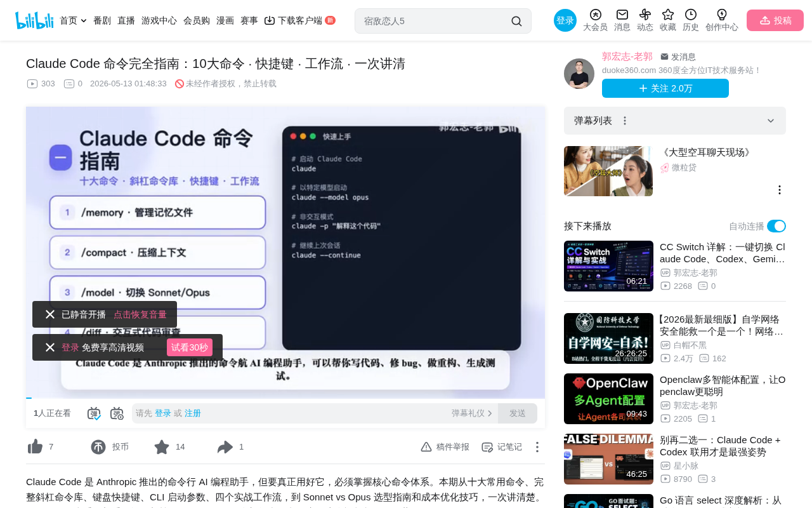Open OpenClaw 多Agent配置 thumbnail
The height and width of the screenshot is (508, 812).
click(608, 399)
